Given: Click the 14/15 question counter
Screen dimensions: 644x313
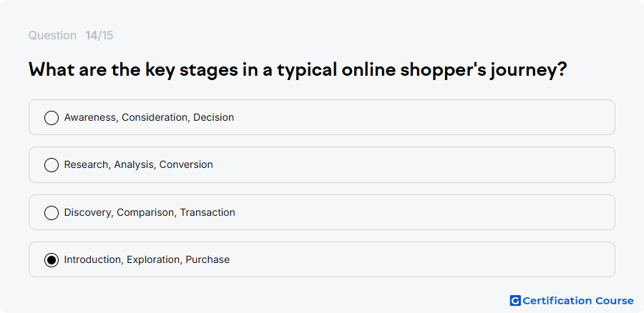Looking at the screenshot, I should (99, 36).
